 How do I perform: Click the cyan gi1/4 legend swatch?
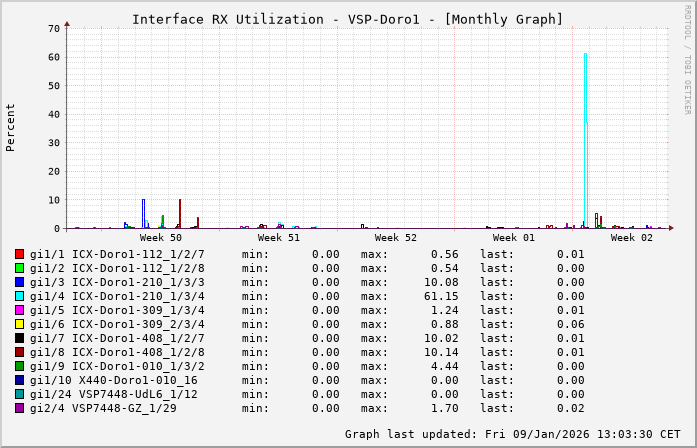pyautogui.click(x=20, y=296)
